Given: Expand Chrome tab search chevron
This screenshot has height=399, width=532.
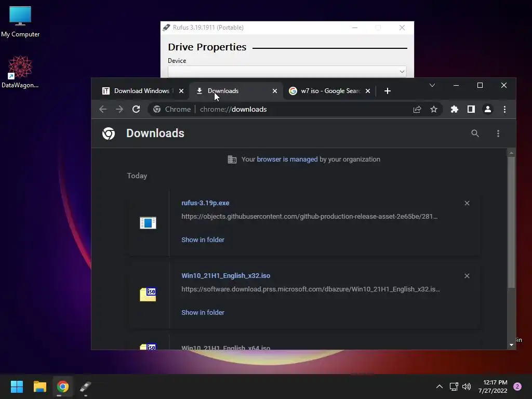Looking at the screenshot, I should 432,85.
